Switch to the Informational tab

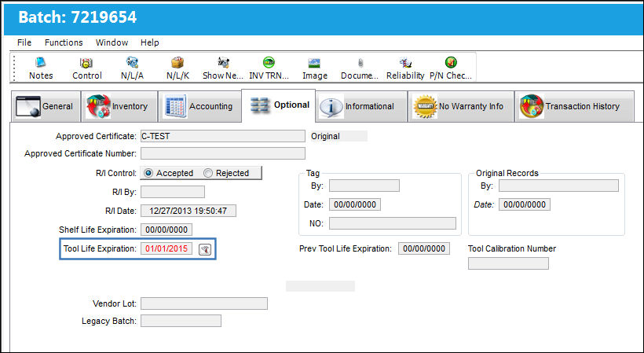tap(361, 106)
